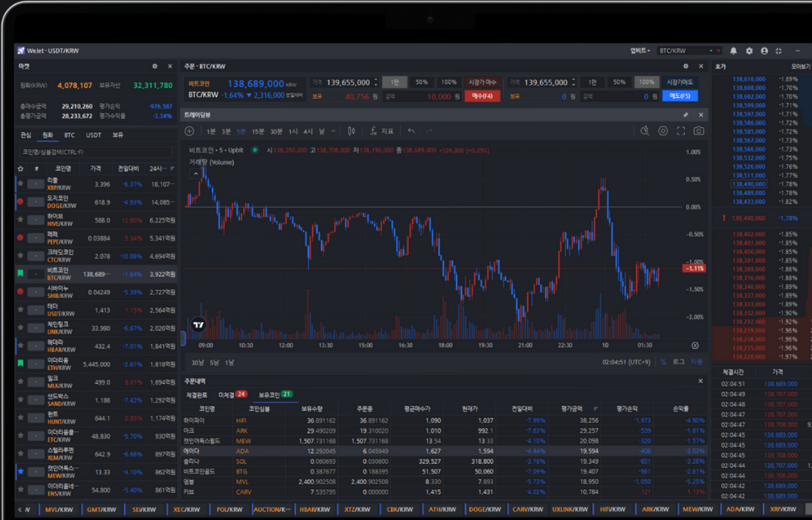Open quick search icon in chart toolbar
The image size is (812, 520).
click(645, 131)
